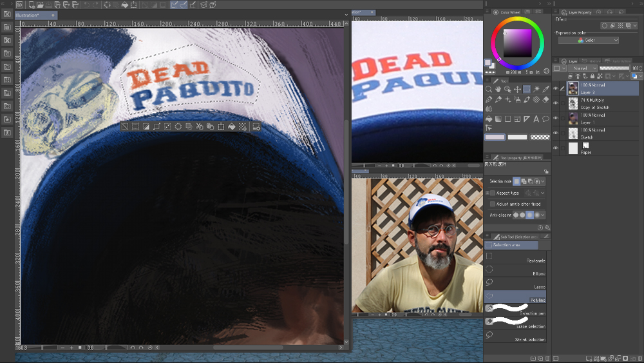Hide the Copy of Sketch layer
The image size is (644, 363).
[x=556, y=104]
